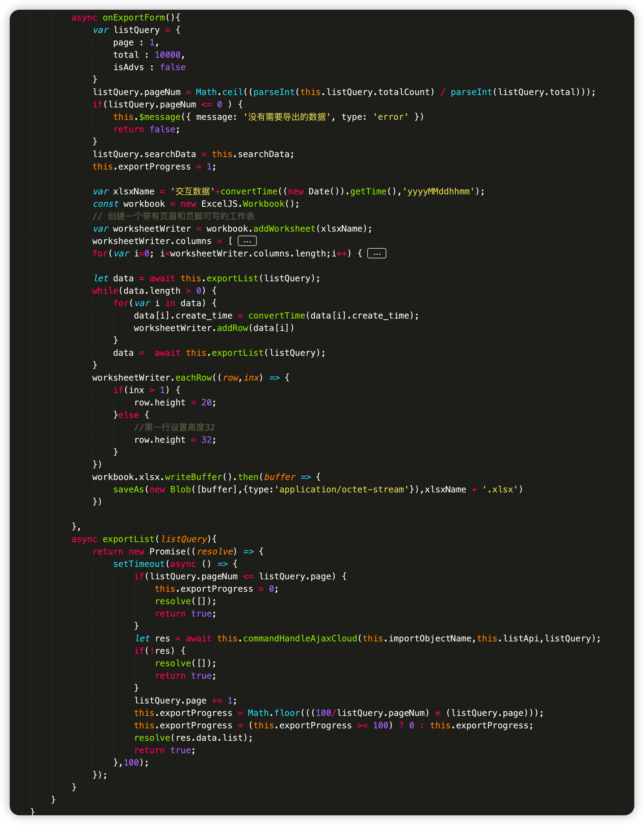This screenshot has height=825, width=644.
Task: Click the writeBuffer method call
Action: tap(193, 477)
